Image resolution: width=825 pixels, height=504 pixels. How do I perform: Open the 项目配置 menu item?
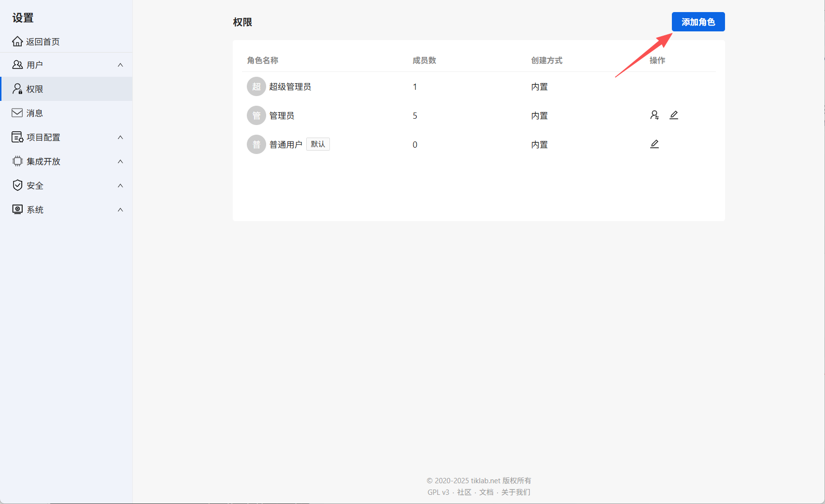[66, 137]
